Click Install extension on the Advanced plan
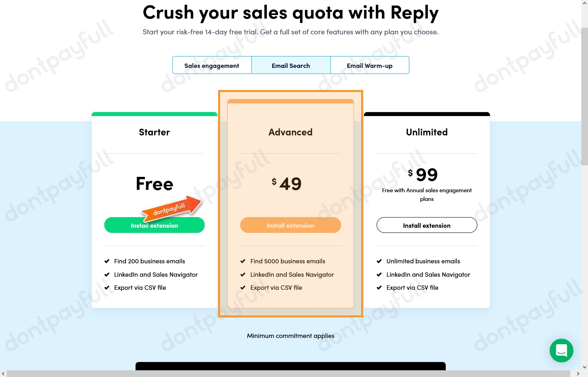This screenshot has height=377, width=588. click(x=290, y=225)
